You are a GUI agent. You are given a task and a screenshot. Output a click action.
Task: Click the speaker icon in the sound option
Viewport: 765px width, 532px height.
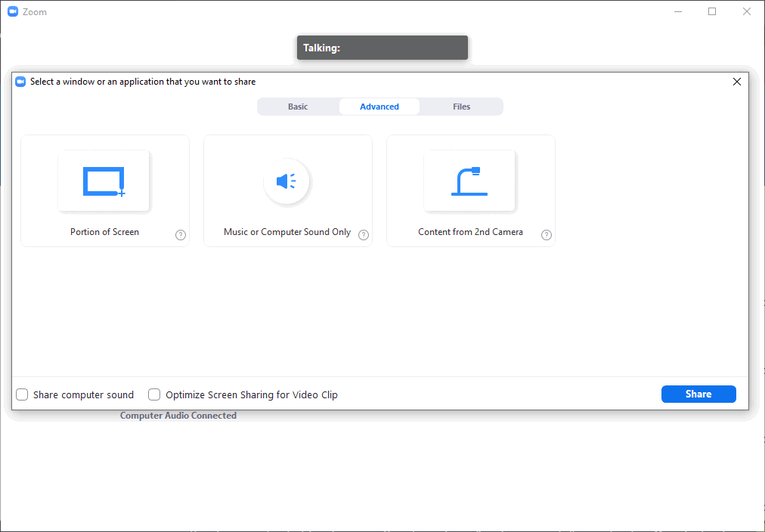point(287,181)
